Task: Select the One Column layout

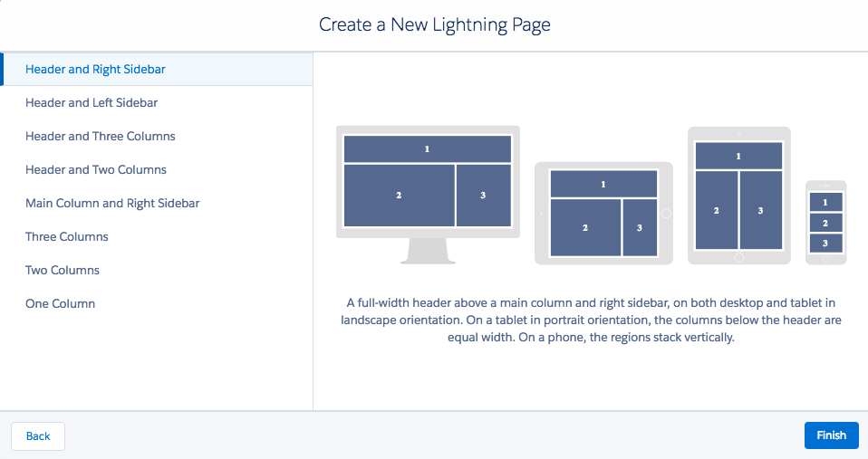Action: [x=157, y=303]
